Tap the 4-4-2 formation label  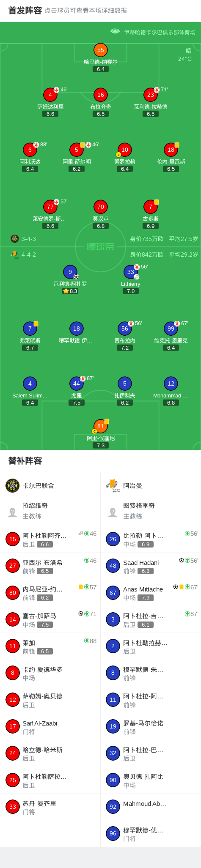click(x=29, y=255)
